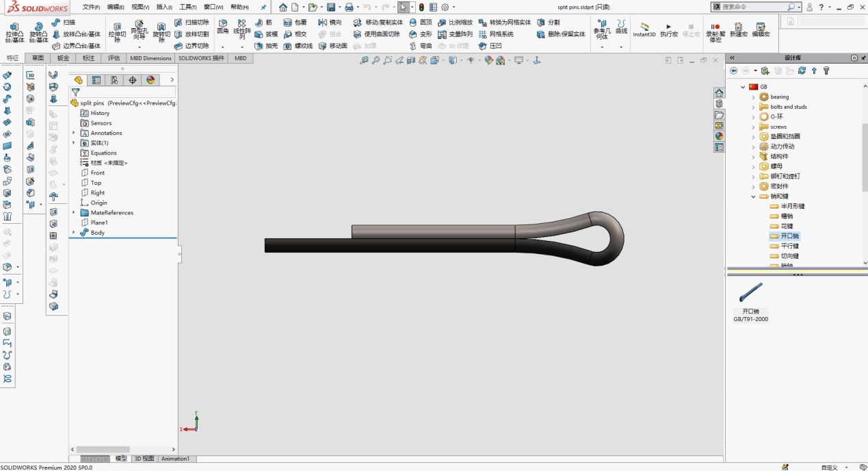The width and height of the screenshot is (868, 471).
Task: Expand the Annotations node in FeatureManager
Action: tap(75, 133)
